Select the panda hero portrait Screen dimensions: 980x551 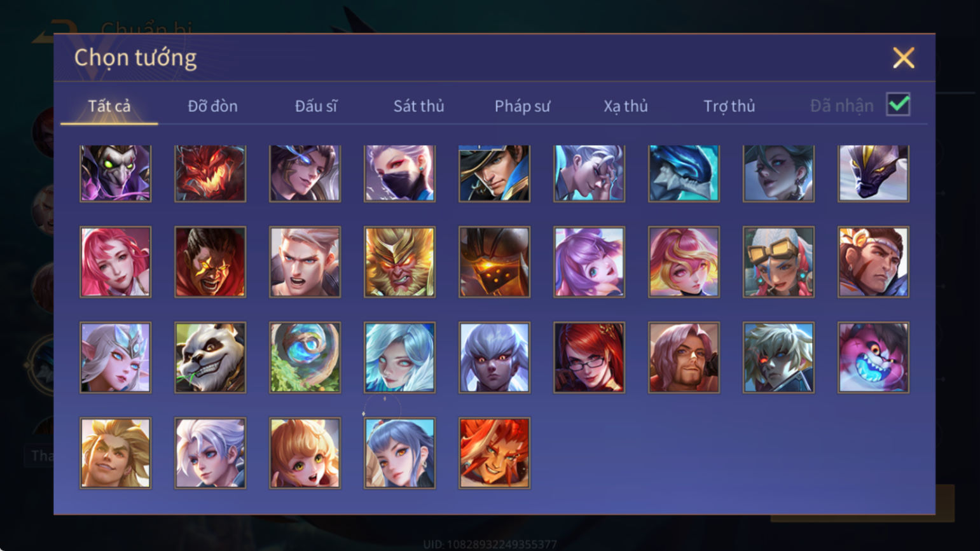tap(210, 357)
